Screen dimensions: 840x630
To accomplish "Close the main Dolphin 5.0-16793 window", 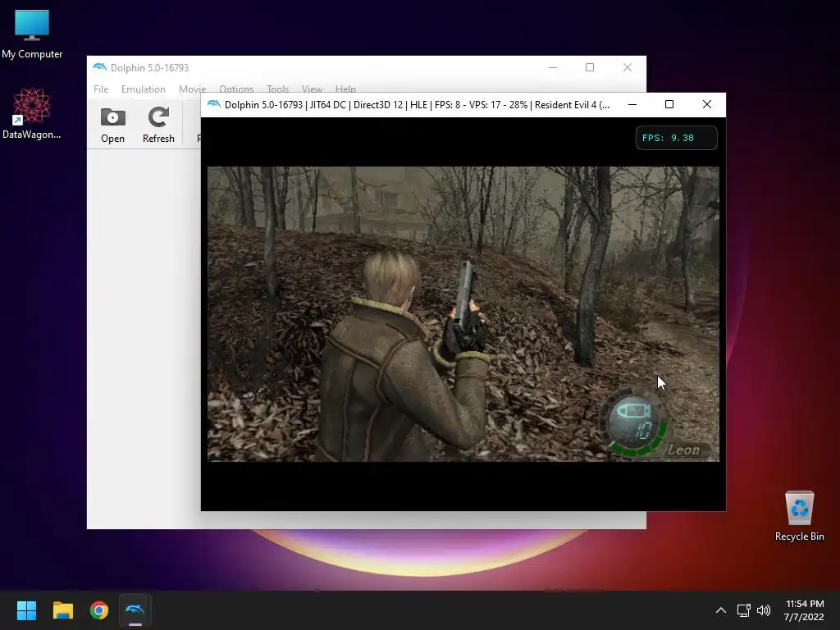I will point(628,67).
